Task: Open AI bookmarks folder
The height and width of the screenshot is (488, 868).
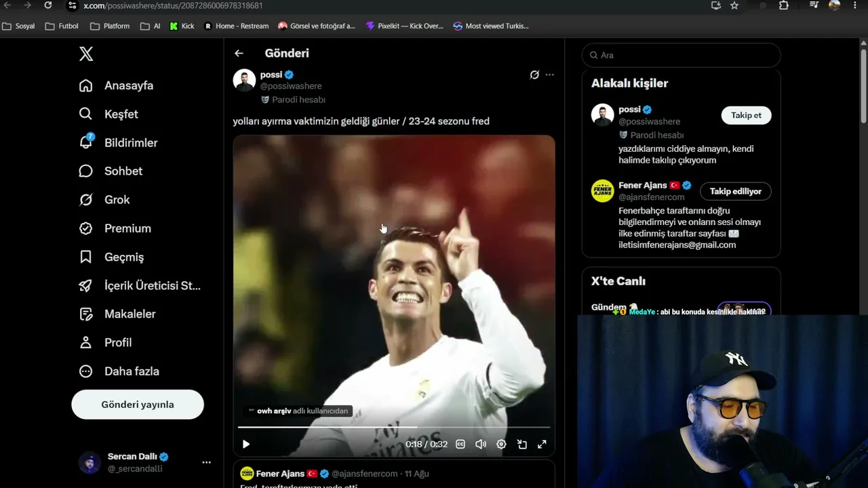Action: [x=151, y=26]
